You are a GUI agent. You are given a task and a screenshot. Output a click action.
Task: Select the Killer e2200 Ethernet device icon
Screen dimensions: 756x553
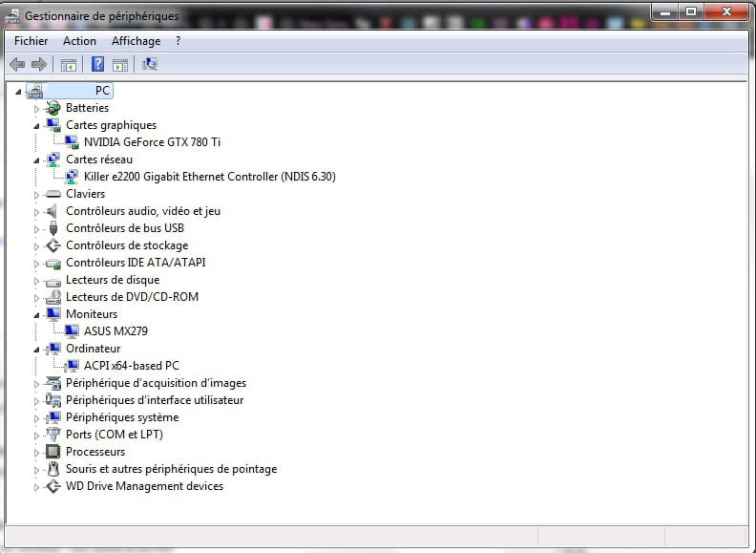(x=71, y=177)
